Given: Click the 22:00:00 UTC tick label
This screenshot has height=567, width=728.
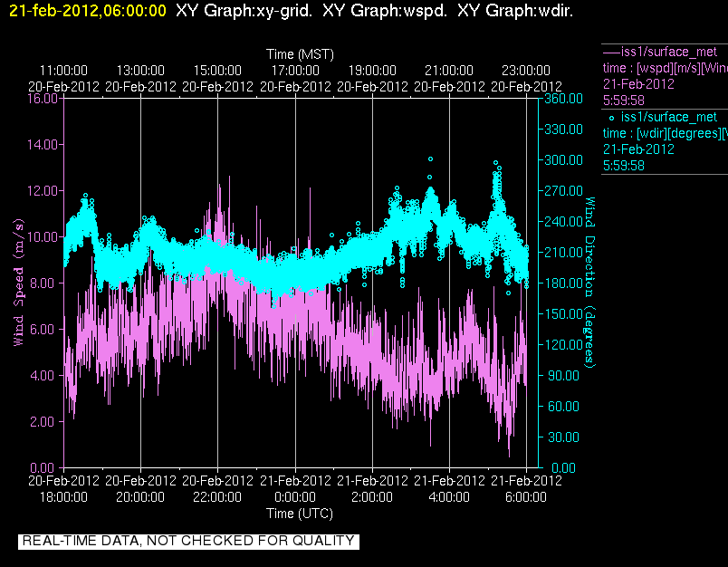Looking at the screenshot, I should [217, 497].
